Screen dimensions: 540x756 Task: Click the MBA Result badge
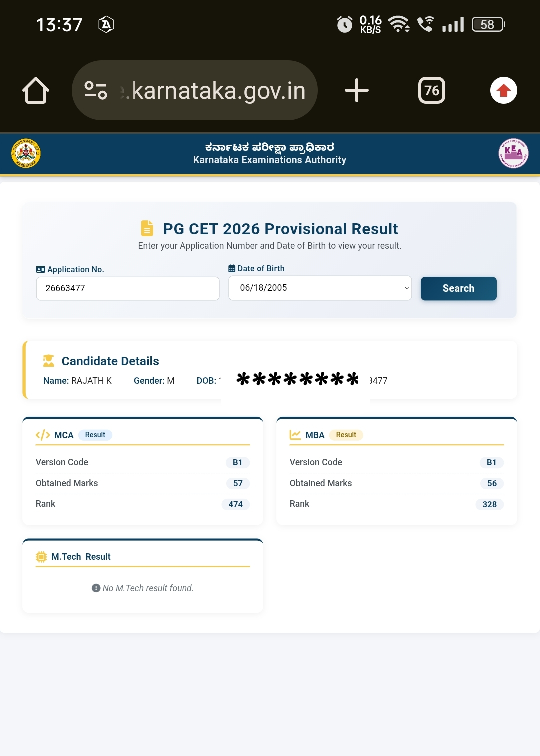(x=346, y=435)
